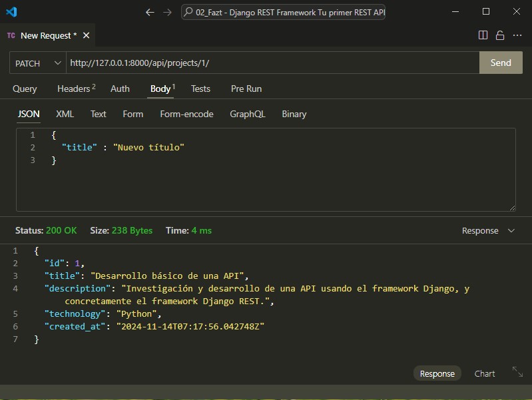
Task: Click the "created_at" key in response
Action: 75,326
